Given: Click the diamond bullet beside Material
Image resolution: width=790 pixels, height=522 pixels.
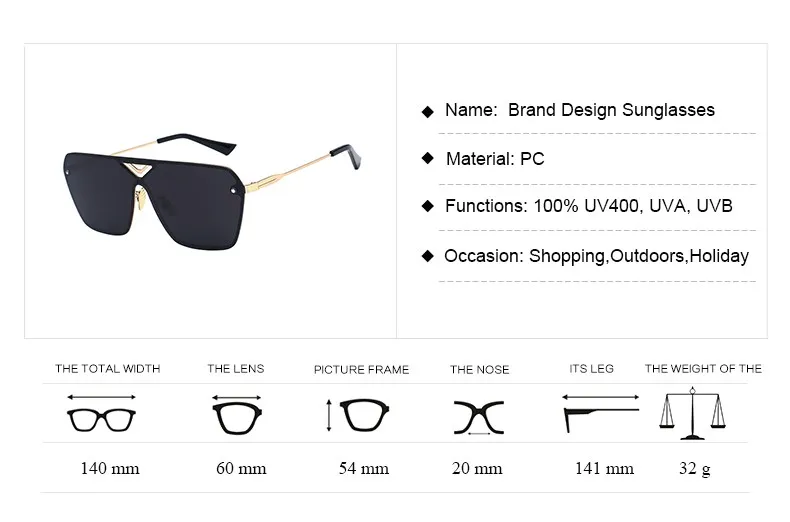Looking at the screenshot, I should coord(428,159).
